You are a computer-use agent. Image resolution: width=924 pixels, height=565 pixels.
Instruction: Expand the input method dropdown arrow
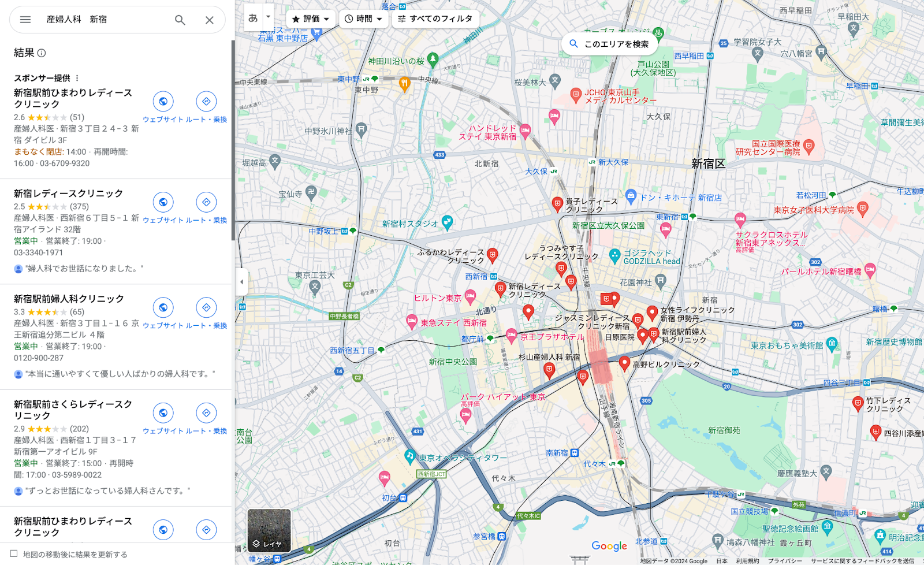[x=268, y=17]
